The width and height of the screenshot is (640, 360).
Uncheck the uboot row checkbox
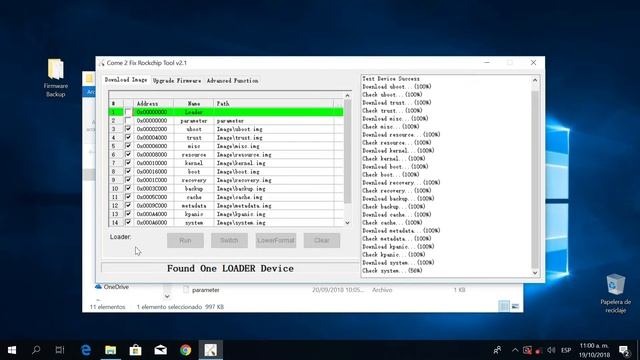[x=128, y=129]
